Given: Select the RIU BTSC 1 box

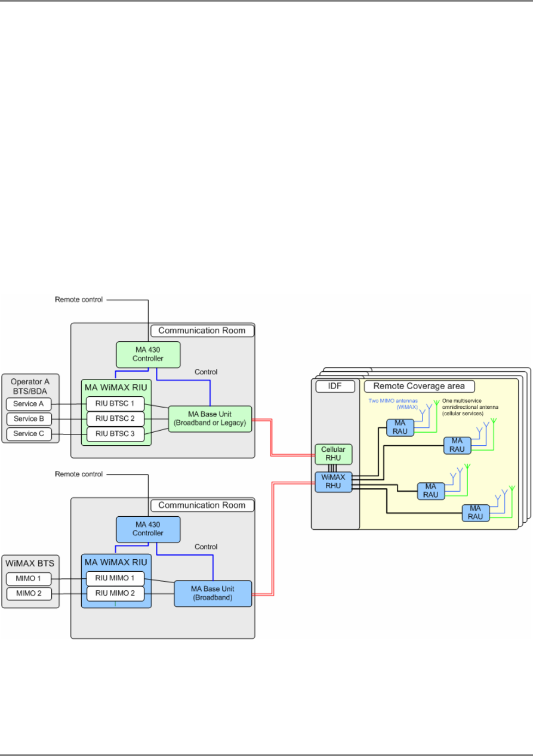Looking at the screenshot, I should click(x=116, y=404).
